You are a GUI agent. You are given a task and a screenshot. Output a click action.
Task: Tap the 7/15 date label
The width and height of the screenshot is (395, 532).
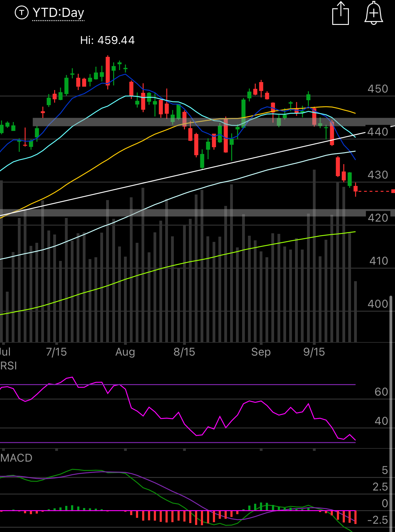pyautogui.click(x=56, y=352)
